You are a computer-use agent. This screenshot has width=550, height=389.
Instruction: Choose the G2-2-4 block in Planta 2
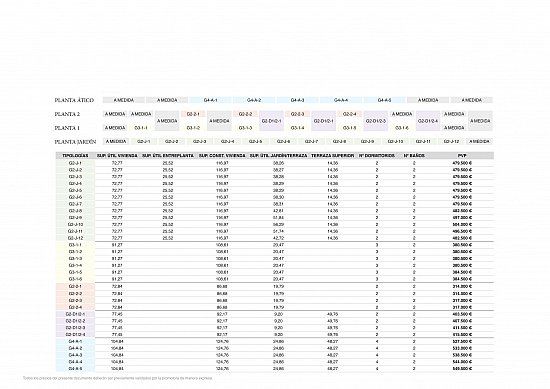349,114
